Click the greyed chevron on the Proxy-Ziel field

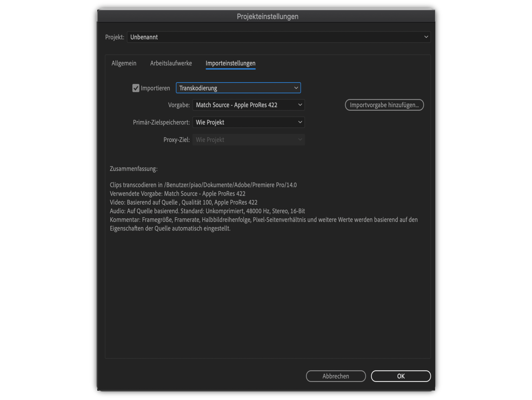click(300, 139)
